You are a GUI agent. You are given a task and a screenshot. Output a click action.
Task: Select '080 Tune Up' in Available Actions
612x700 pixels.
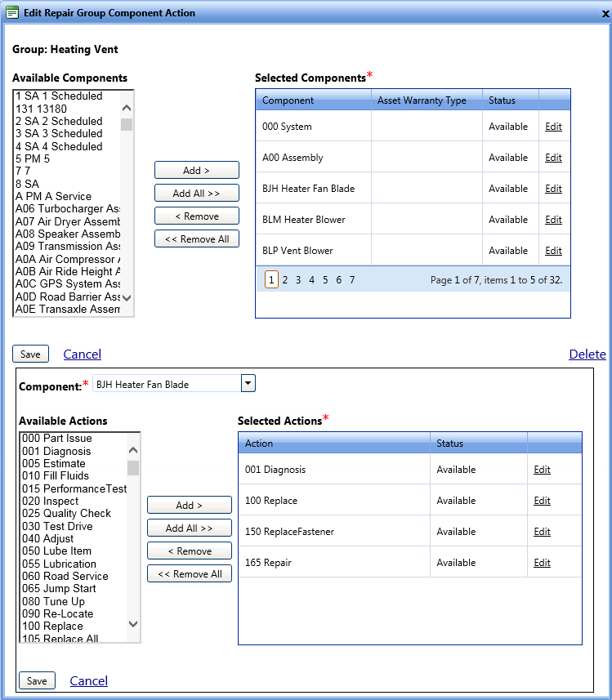(53, 601)
